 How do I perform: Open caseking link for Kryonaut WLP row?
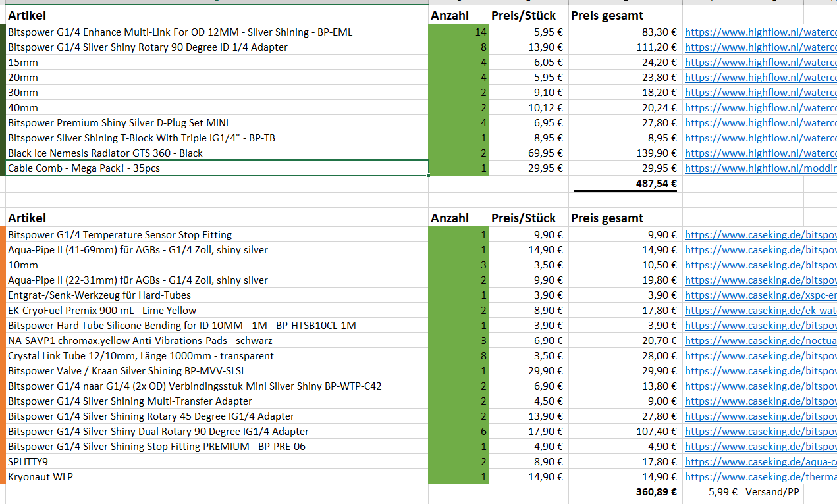pyautogui.click(x=761, y=476)
